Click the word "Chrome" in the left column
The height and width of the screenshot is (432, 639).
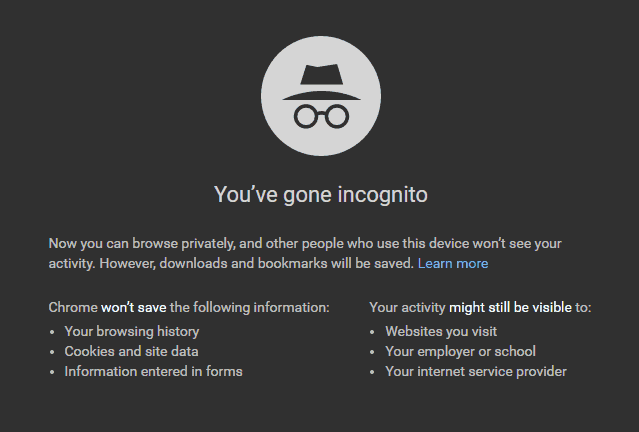(x=72, y=307)
